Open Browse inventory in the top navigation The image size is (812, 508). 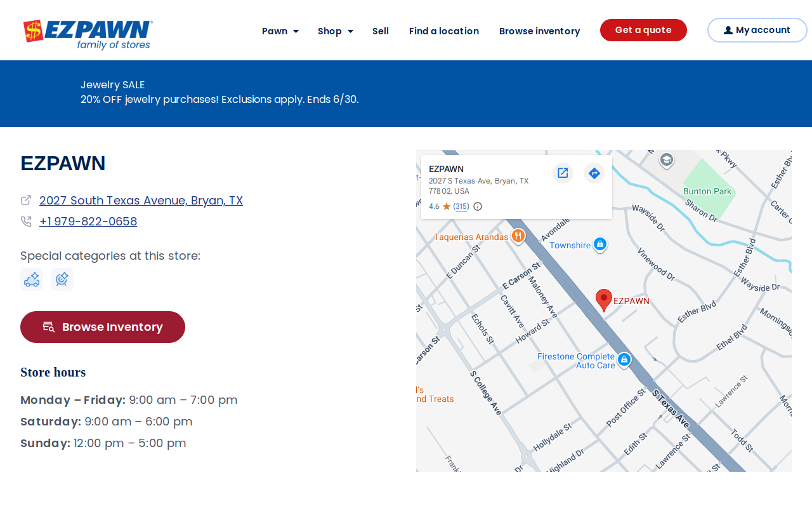pyautogui.click(x=539, y=31)
